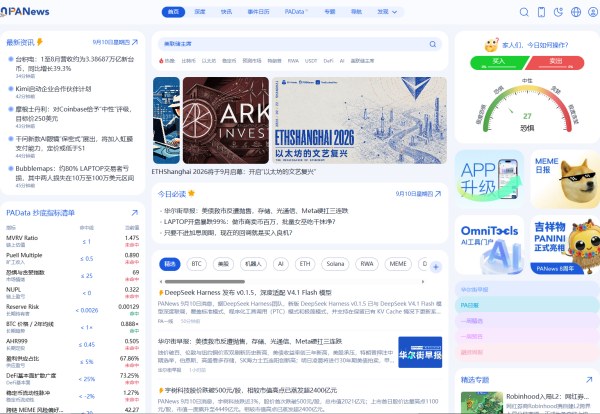Vote with the red 卖出 button
Viewport: 600px width, 414px height.
pyautogui.click(x=556, y=63)
